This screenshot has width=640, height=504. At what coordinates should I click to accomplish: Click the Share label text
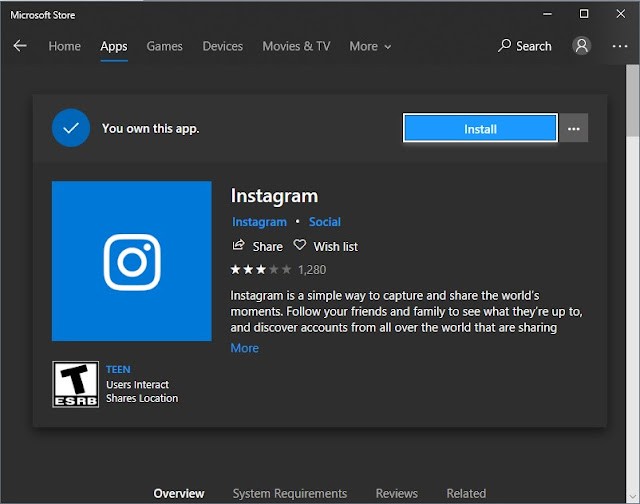(x=267, y=246)
